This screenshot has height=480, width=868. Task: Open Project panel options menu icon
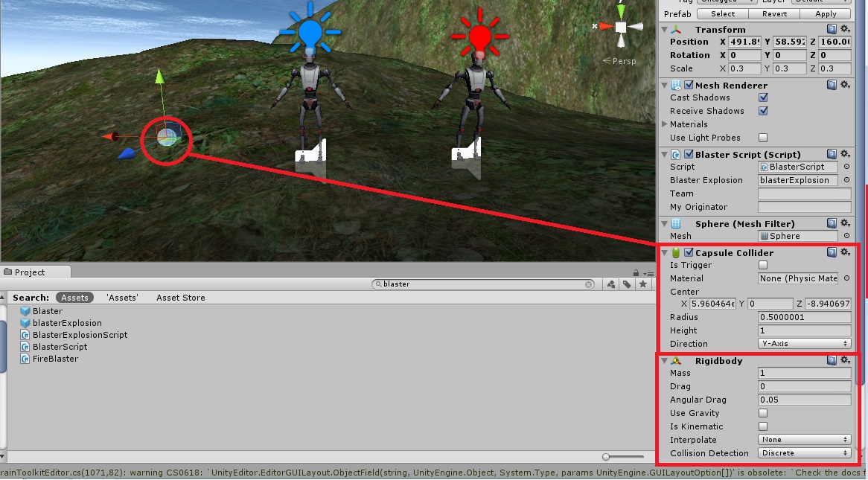[648, 273]
